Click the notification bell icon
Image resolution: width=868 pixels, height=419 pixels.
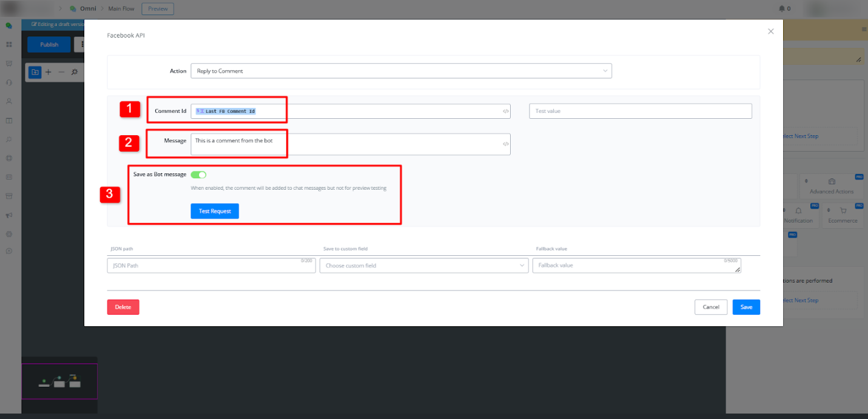(781, 8)
